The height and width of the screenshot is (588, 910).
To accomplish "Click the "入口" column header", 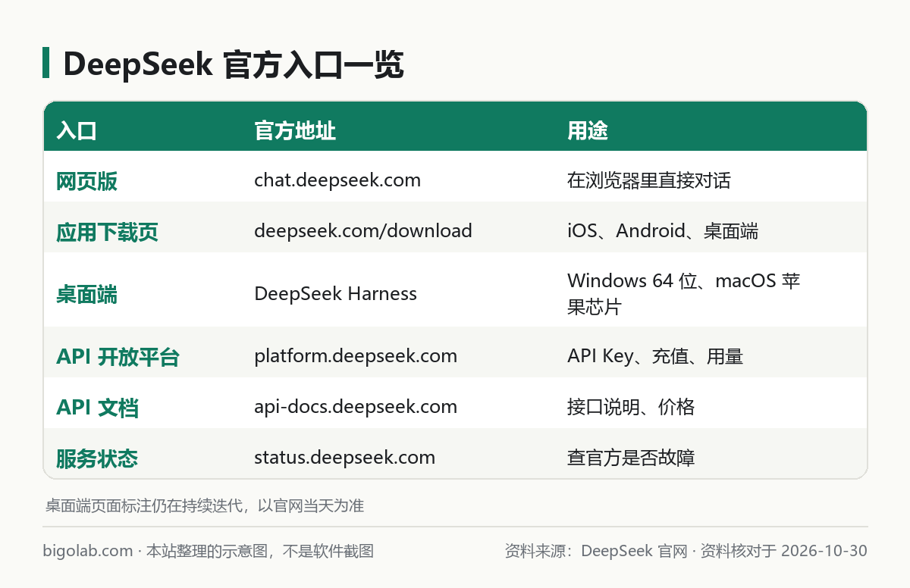I will (x=77, y=131).
